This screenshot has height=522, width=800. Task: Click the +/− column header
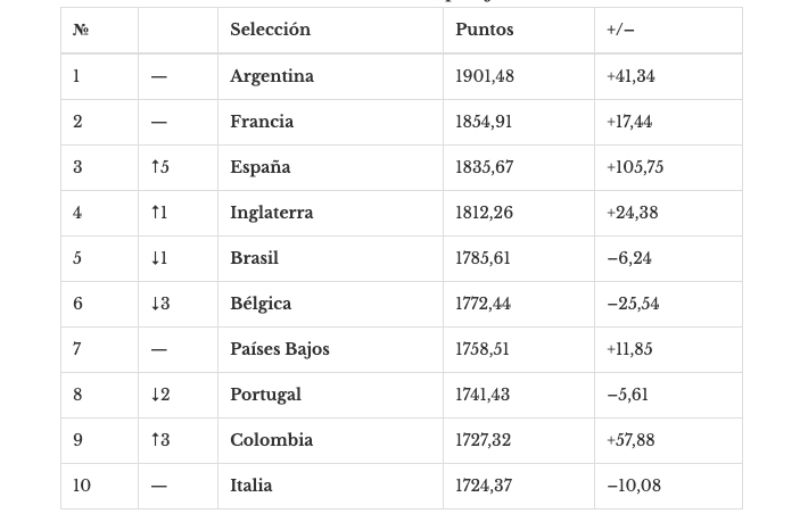[620, 30]
